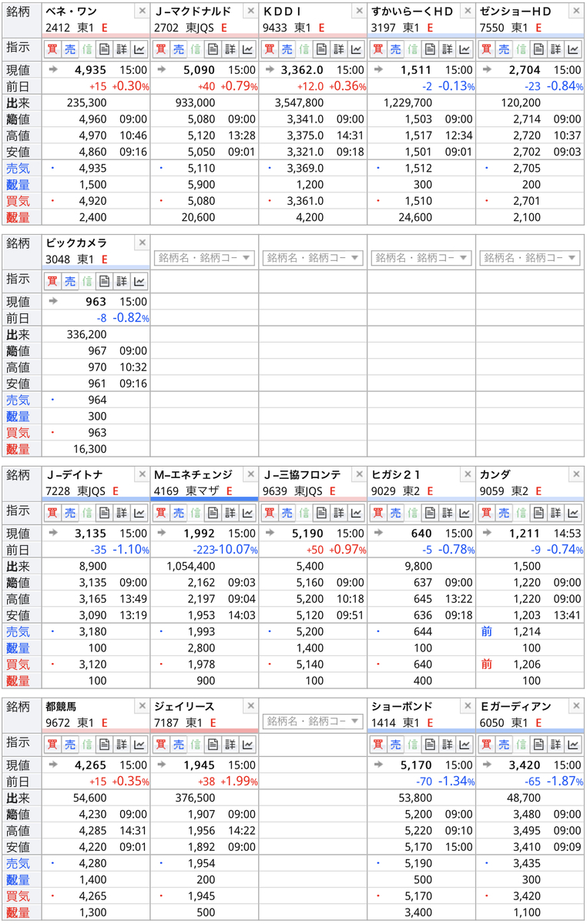Click J-デイトナ current price 3,135
The image size is (587, 924).
tap(90, 533)
